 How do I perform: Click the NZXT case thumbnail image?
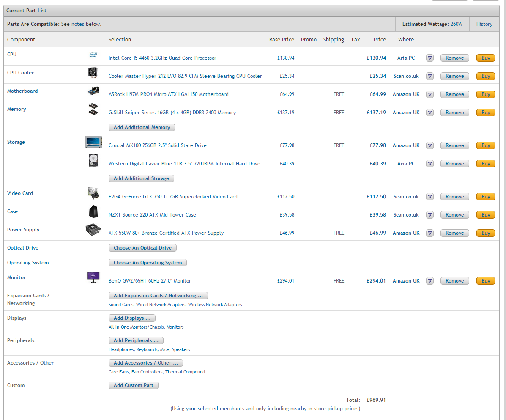pos(93,211)
